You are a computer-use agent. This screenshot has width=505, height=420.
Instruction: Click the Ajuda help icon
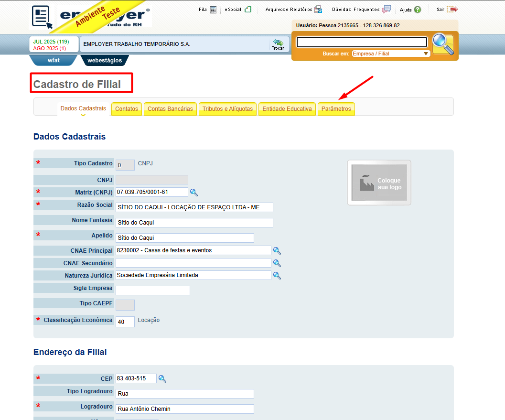click(x=418, y=10)
